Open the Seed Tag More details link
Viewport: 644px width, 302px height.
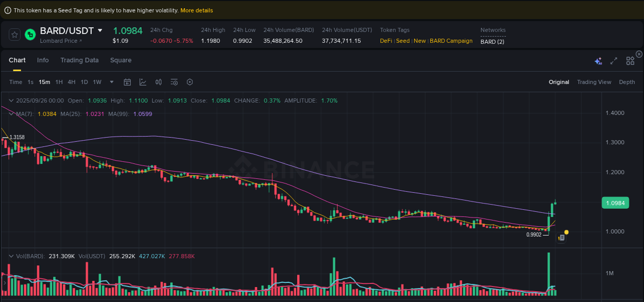point(196,10)
